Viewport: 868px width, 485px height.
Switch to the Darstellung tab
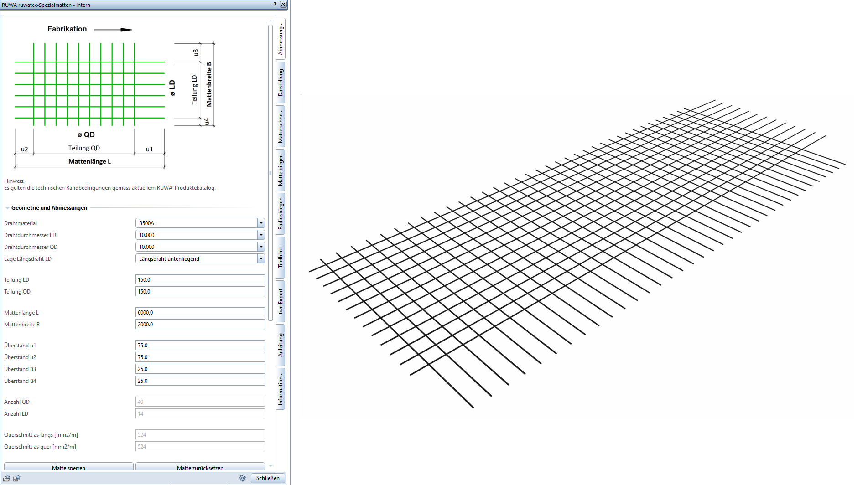point(281,82)
